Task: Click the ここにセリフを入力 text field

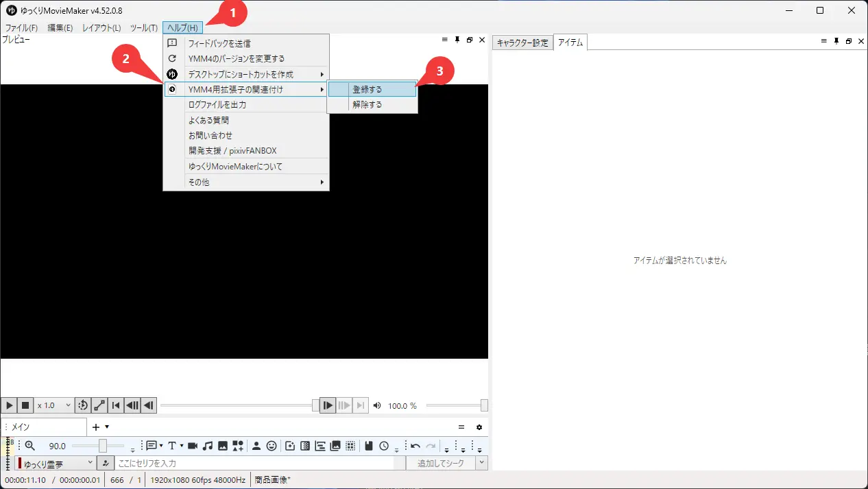Action: [x=254, y=464]
